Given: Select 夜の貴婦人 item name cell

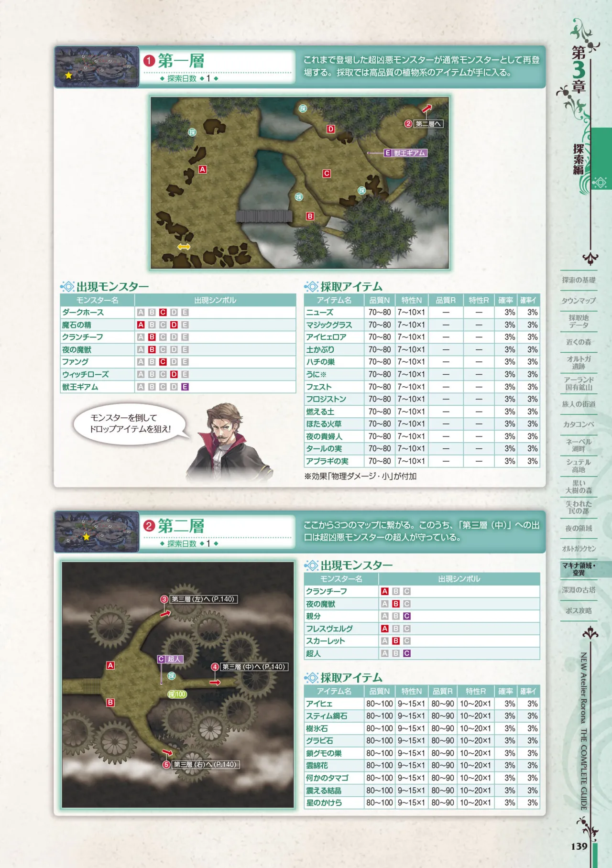Looking at the screenshot, I should coord(334,436).
